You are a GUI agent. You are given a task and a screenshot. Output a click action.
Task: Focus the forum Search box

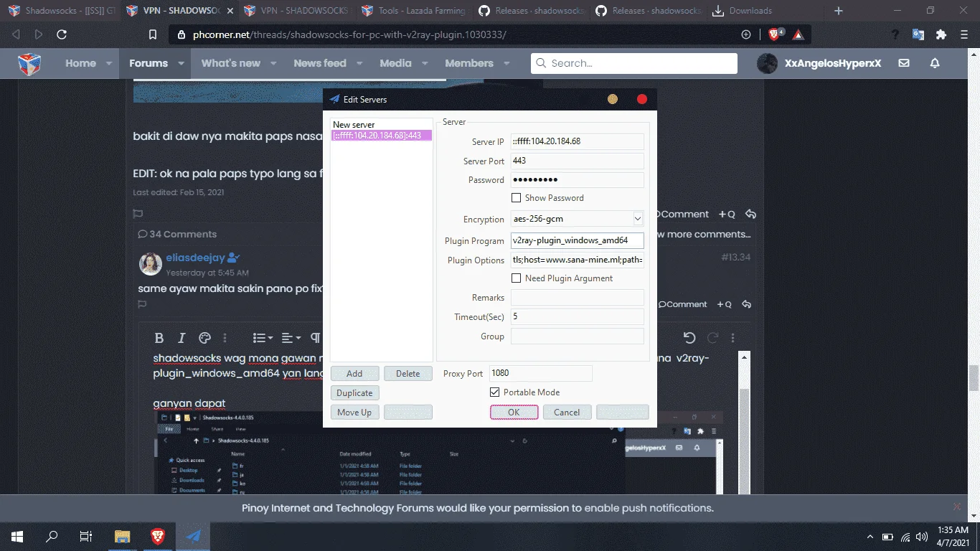tap(634, 63)
